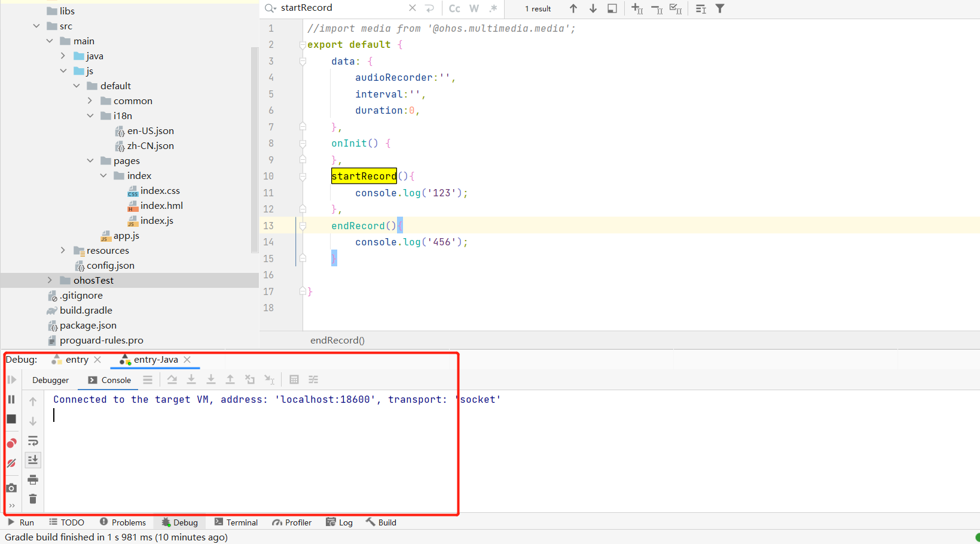Click Step Over debugger icon
980x544 pixels.
[x=172, y=379]
